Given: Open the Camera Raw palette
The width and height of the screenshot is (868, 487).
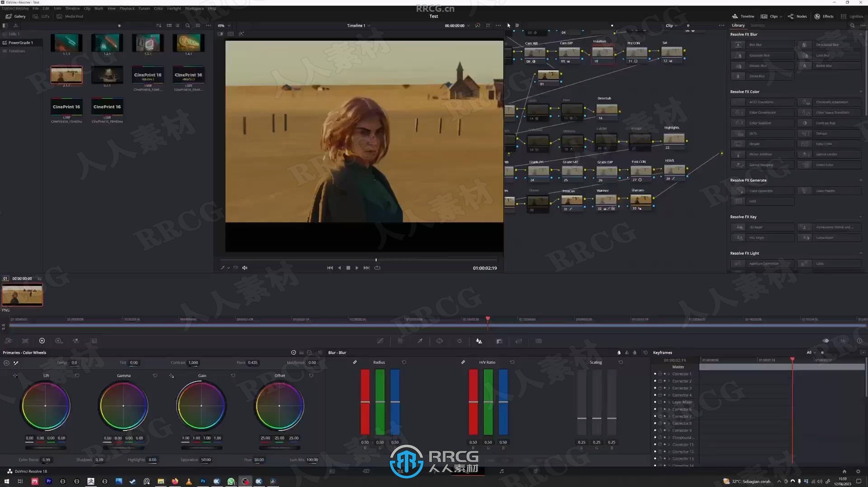Looking at the screenshot, I should tap(8, 341).
